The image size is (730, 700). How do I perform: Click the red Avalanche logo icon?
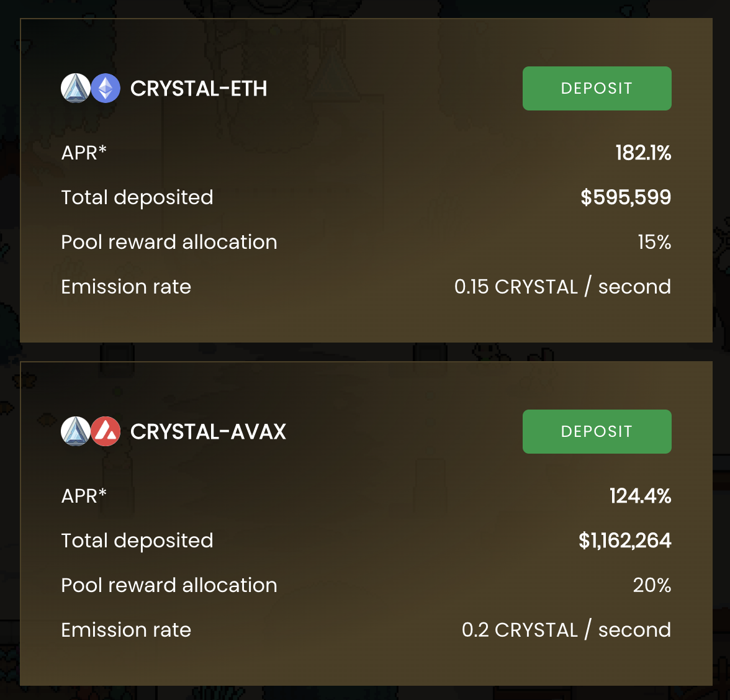click(106, 431)
